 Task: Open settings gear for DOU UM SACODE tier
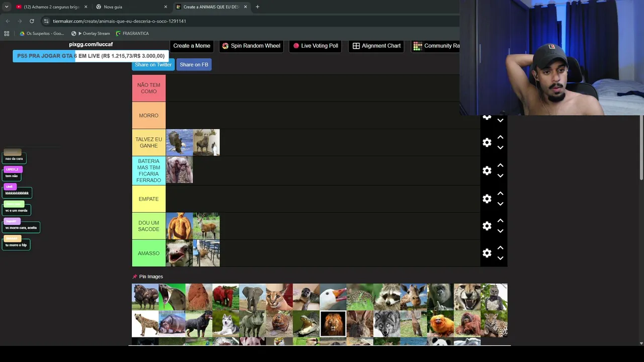[x=487, y=226]
